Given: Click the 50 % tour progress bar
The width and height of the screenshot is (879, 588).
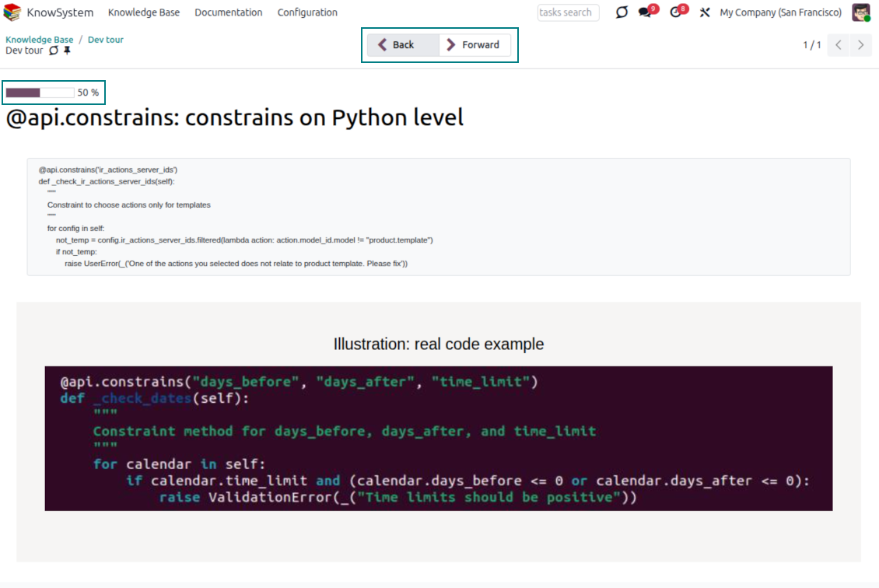Looking at the screenshot, I should coord(40,93).
